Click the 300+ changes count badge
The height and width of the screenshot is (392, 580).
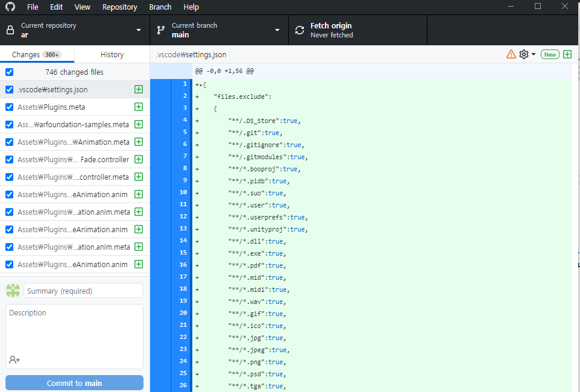(52, 54)
